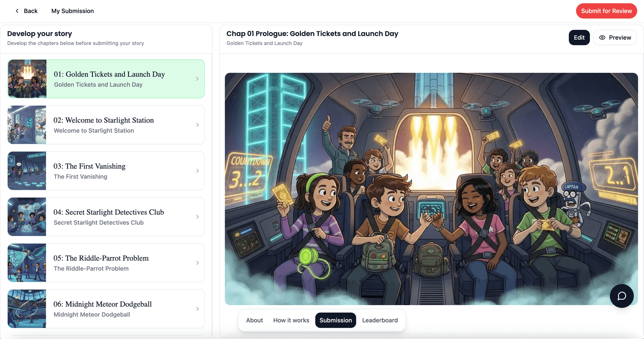
Task: Open The First Vanishing thumbnail image
Action: [x=27, y=171]
